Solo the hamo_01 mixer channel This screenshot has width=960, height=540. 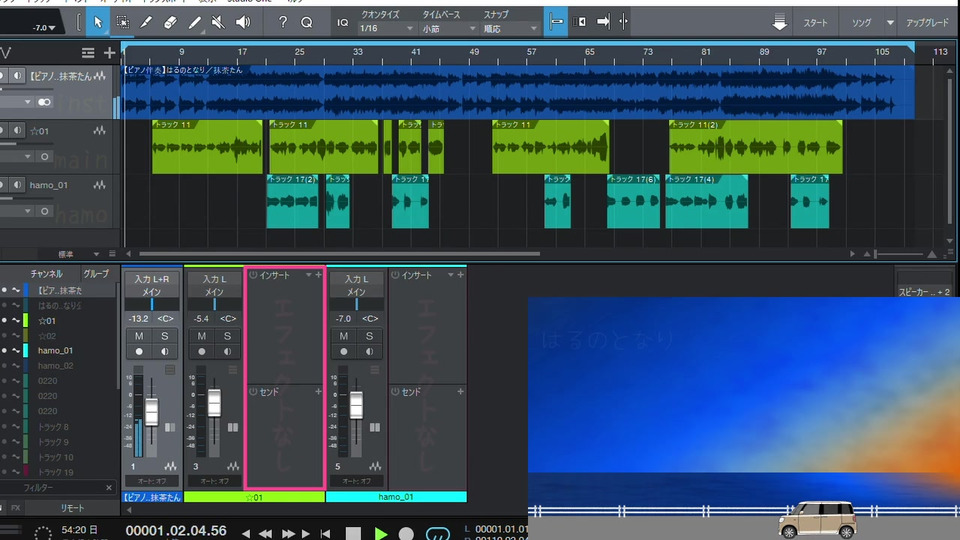click(x=369, y=336)
